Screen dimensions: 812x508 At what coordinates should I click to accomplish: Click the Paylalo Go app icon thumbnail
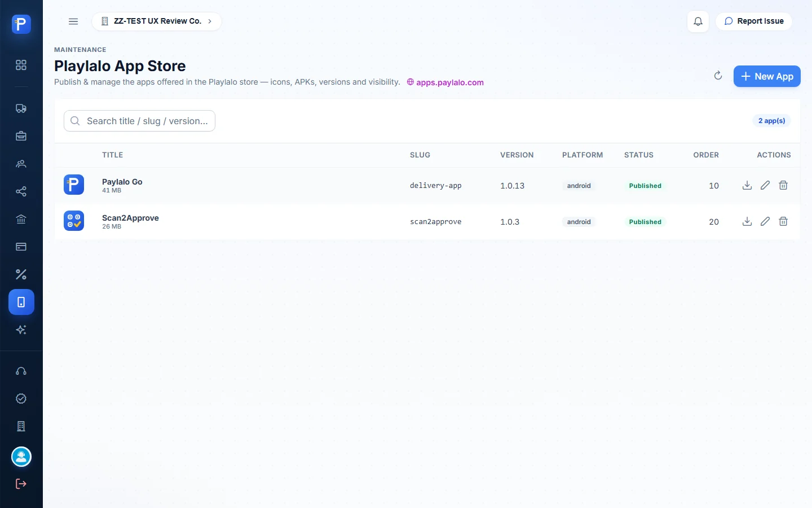(74, 185)
